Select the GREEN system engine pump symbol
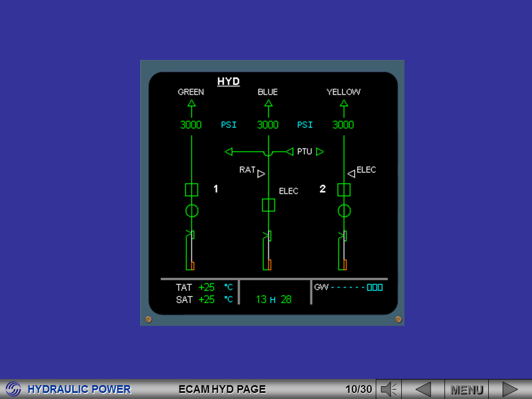The width and height of the screenshot is (532, 399). coord(191,190)
